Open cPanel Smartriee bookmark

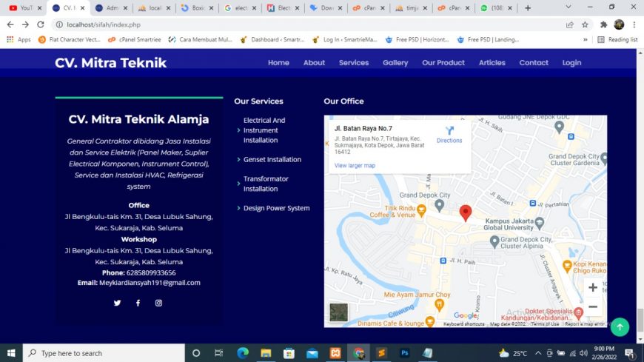(134, 39)
